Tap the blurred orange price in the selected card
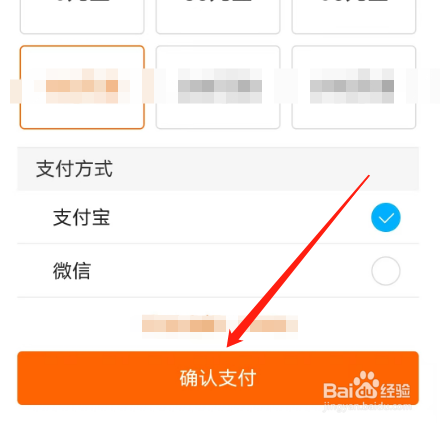Viewport: 440px width, 424px height. tap(82, 86)
